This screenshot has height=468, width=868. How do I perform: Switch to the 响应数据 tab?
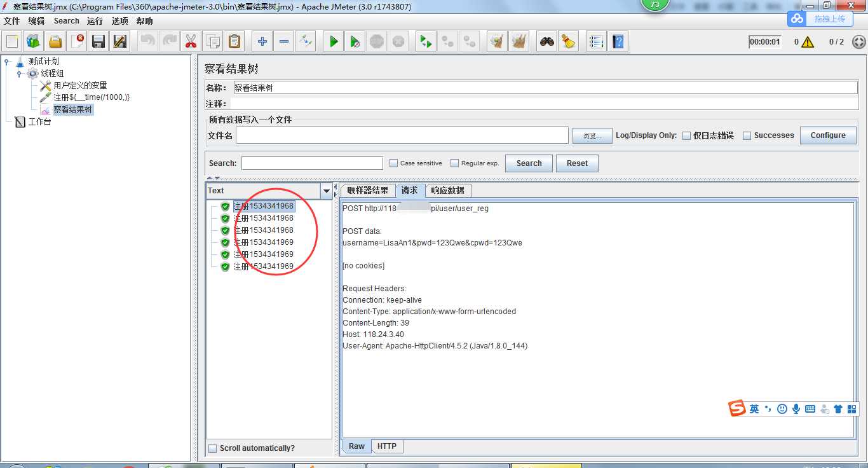[447, 191]
